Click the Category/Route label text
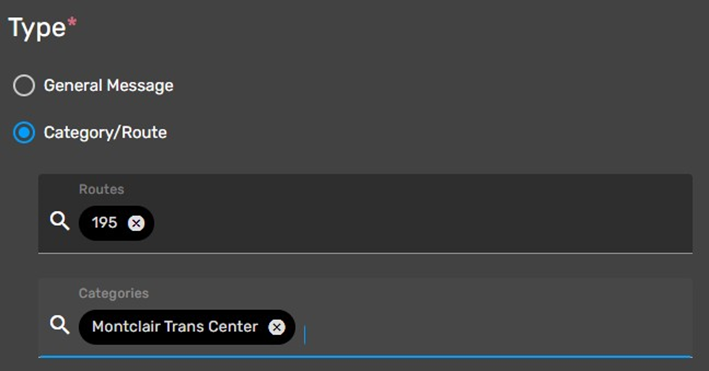The width and height of the screenshot is (709, 371). coord(105,133)
